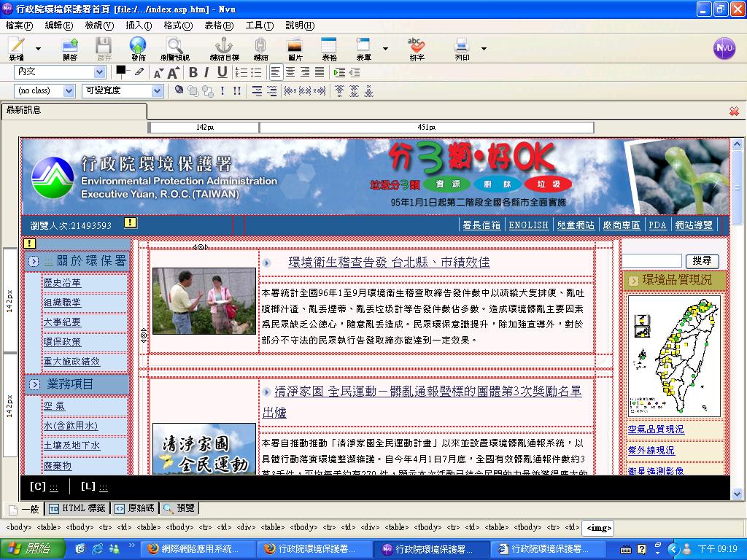This screenshot has height=560, width=747.
Task: Select img tag in status bar
Action: pos(598,528)
